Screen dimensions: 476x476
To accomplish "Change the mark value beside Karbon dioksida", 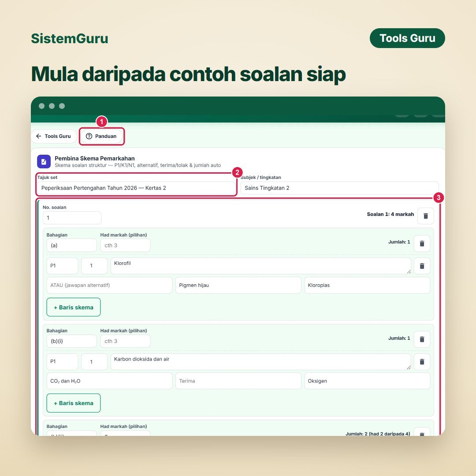I will coord(94,362).
